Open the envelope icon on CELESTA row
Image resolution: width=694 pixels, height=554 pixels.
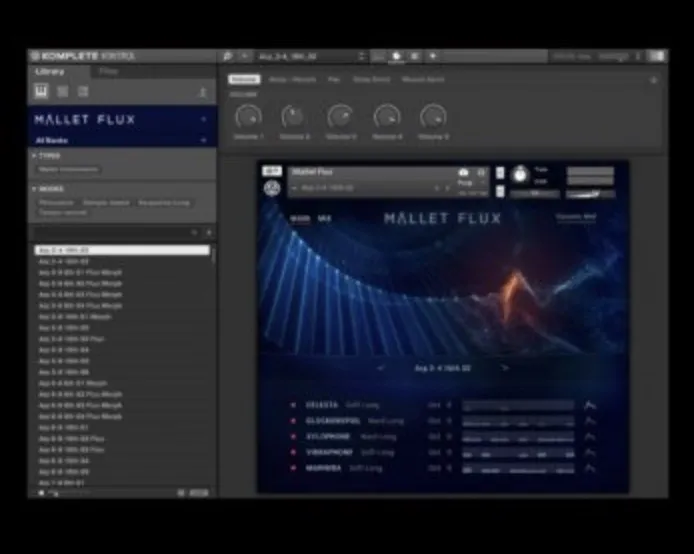(x=590, y=405)
